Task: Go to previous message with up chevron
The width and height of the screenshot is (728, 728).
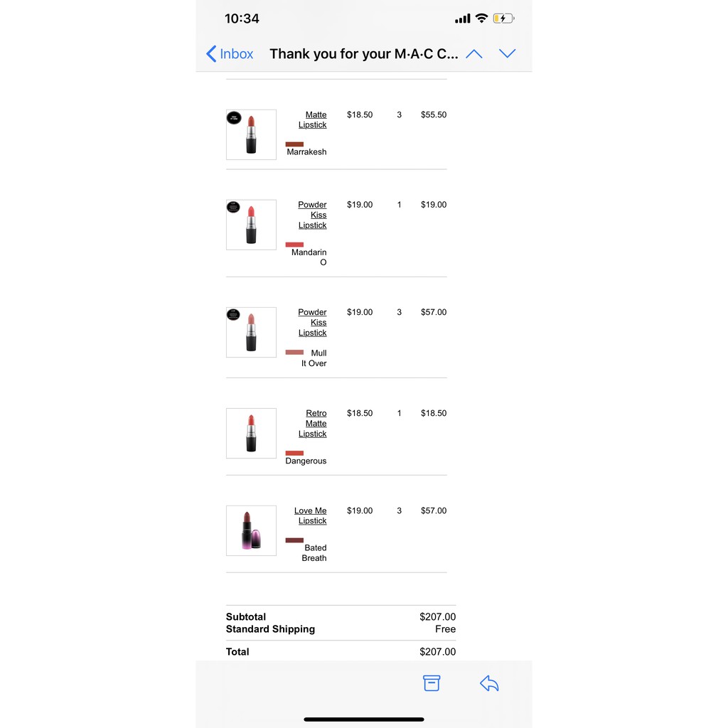Action: pyautogui.click(x=473, y=54)
